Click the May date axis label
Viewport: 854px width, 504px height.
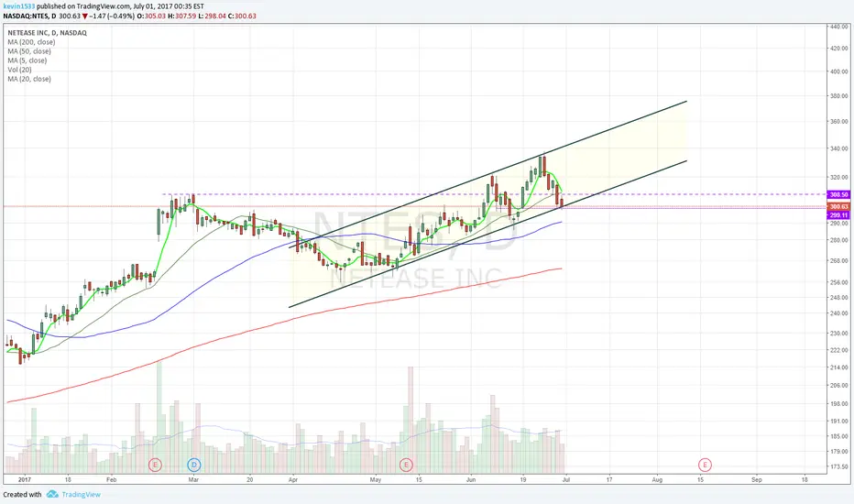376,480
